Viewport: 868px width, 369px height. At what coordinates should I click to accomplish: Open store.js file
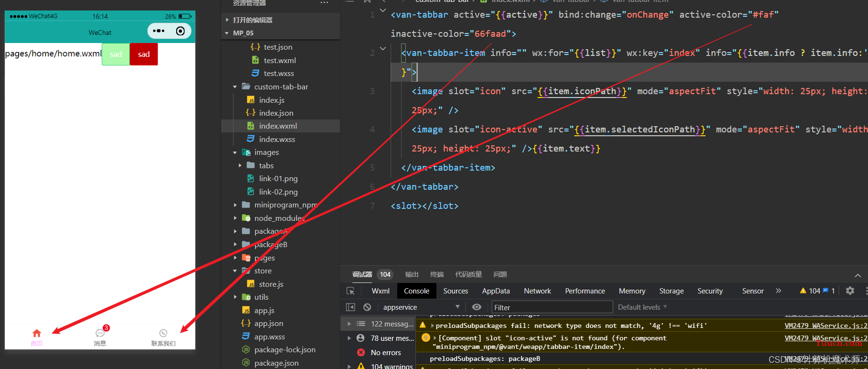pyautogui.click(x=271, y=284)
